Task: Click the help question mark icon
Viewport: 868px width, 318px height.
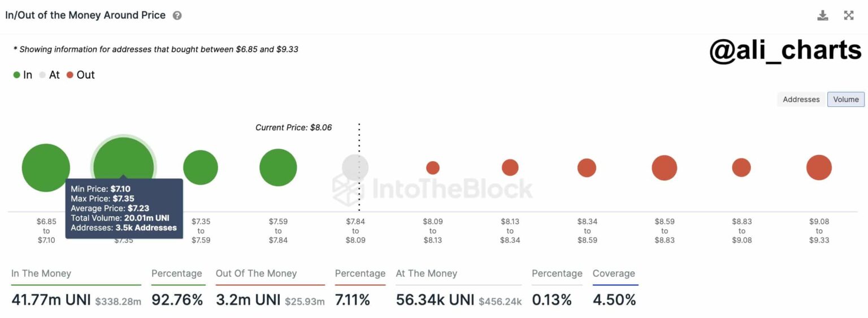Action: point(177,16)
